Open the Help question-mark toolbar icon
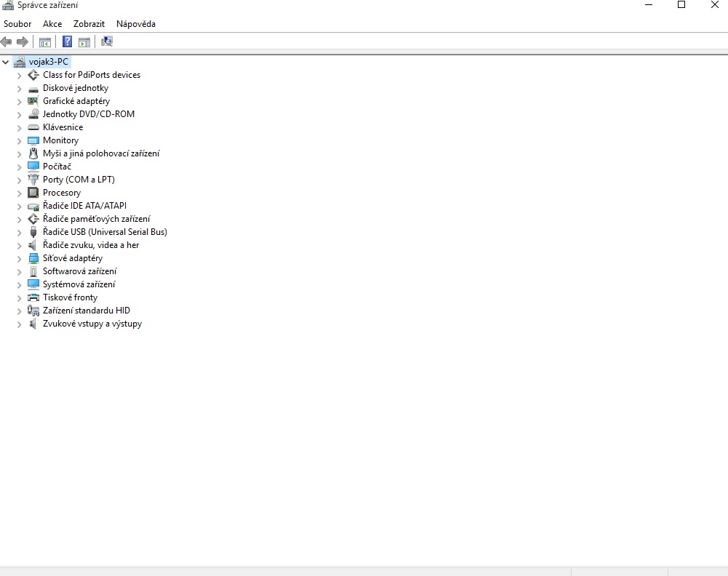The width and height of the screenshot is (728, 576). click(68, 41)
